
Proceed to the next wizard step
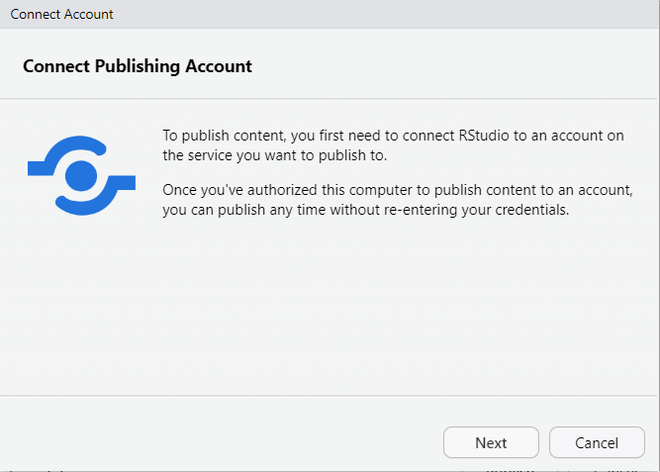[491, 443]
